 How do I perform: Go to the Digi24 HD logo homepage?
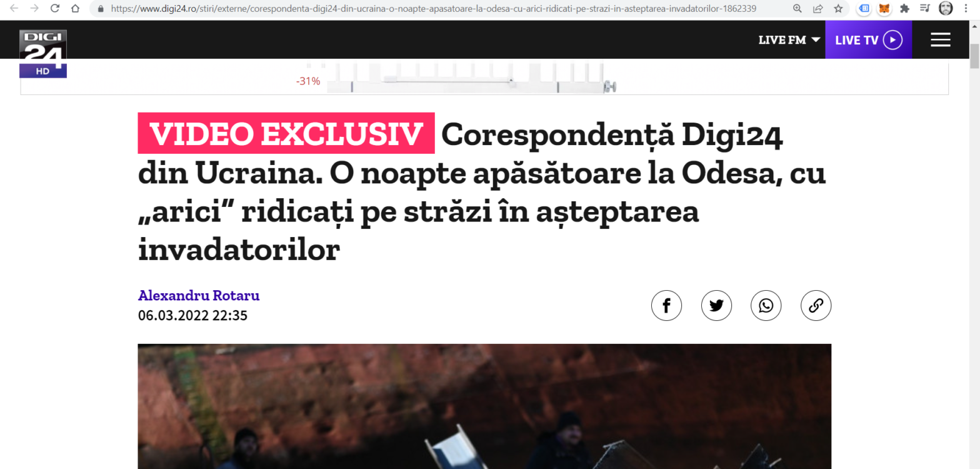42,54
